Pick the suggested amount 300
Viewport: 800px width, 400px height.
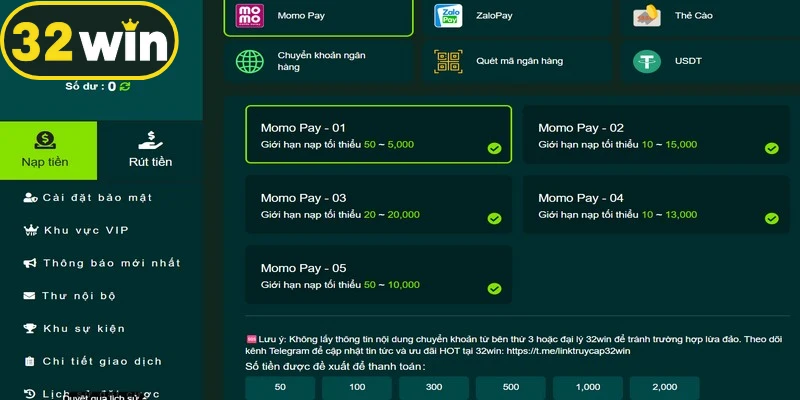click(x=434, y=388)
